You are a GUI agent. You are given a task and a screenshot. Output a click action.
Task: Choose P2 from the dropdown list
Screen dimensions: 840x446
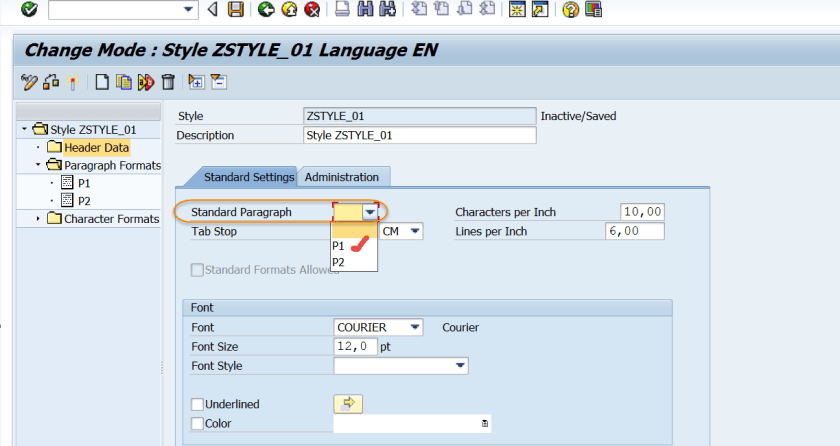tap(339, 262)
